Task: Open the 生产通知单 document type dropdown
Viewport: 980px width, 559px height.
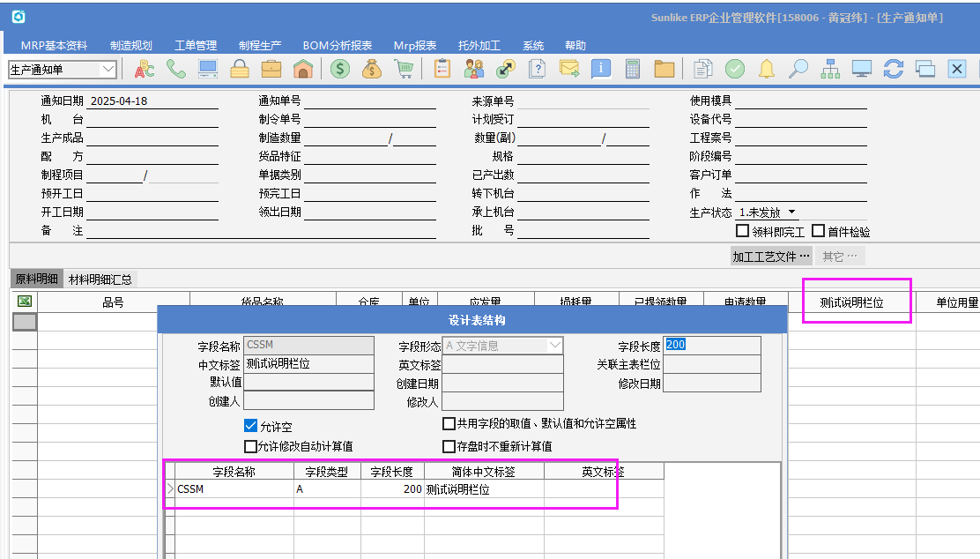Action: click(108, 69)
